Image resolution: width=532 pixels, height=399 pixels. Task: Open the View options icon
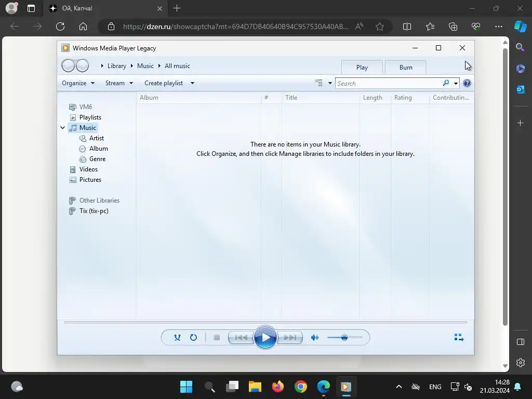[318, 83]
